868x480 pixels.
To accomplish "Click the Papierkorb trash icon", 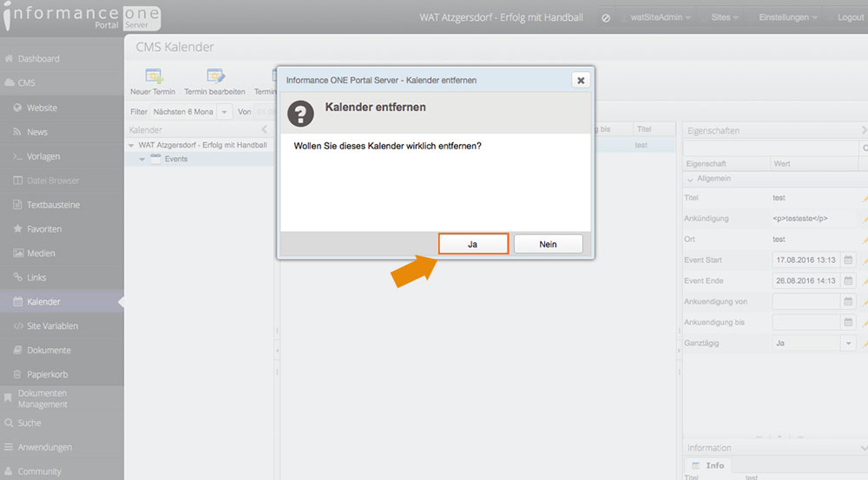I will point(17,374).
